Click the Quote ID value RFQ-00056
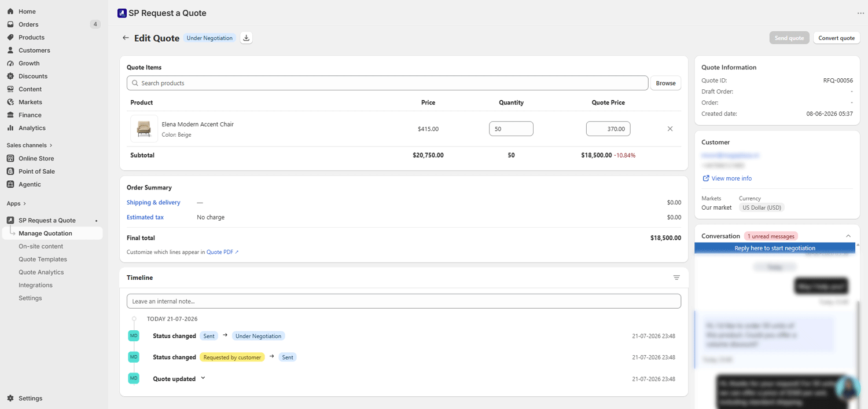Viewport: 868px width, 409px height. [x=838, y=81]
